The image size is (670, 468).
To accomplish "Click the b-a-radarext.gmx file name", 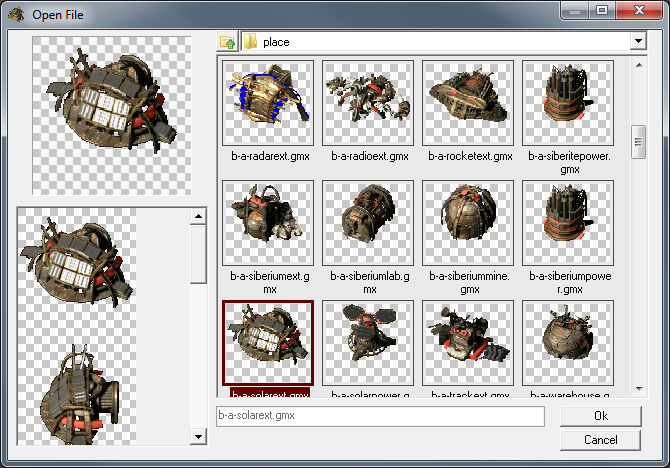I will [x=270, y=156].
